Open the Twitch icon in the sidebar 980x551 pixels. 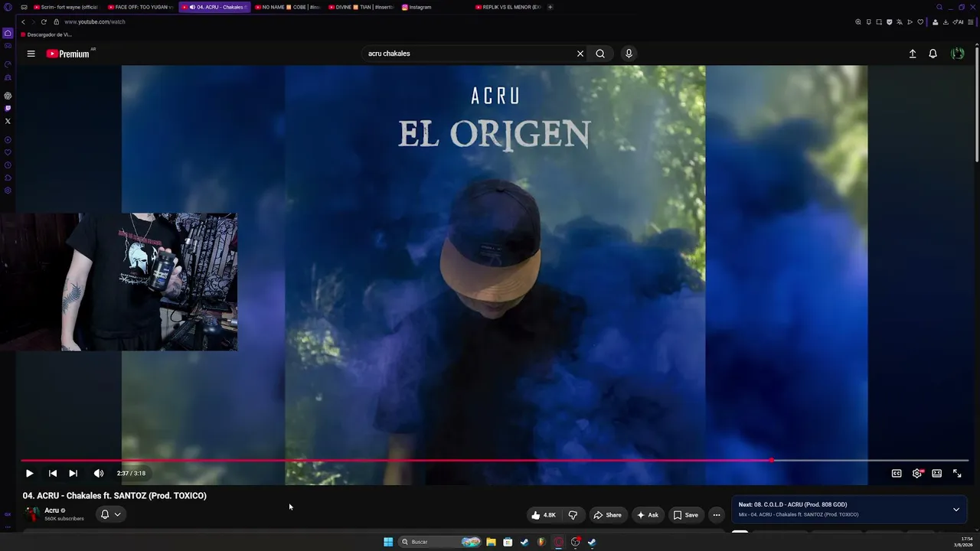coord(8,109)
